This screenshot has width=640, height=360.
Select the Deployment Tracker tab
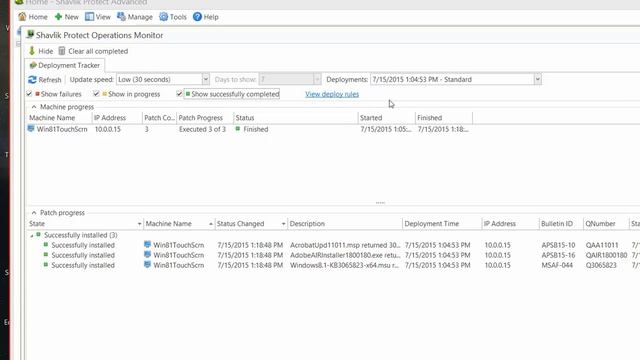coord(64,65)
